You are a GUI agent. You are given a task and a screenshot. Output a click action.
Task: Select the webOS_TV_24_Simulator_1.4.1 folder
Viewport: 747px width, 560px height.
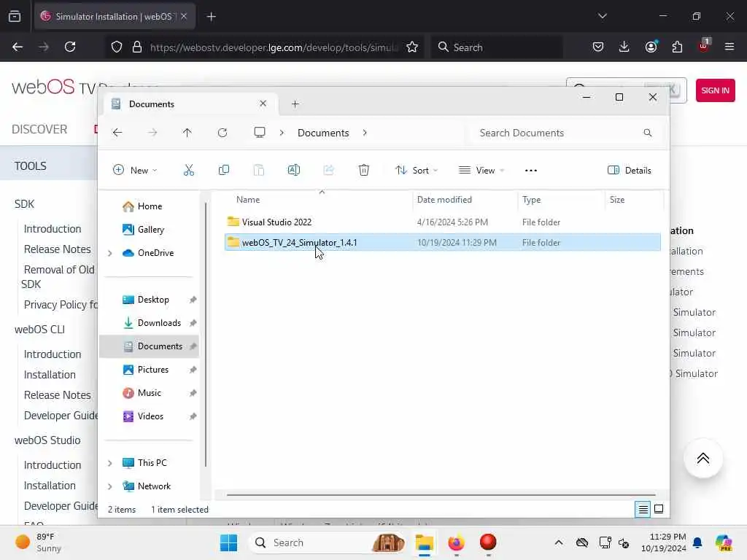[443, 242]
